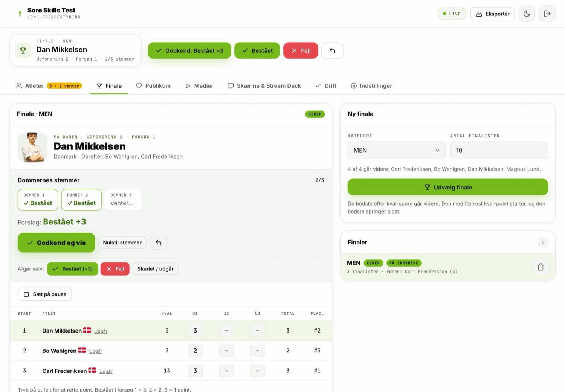This screenshot has height=392, width=565.
Task: Switch to the Publikum tab
Action: [153, 86]
